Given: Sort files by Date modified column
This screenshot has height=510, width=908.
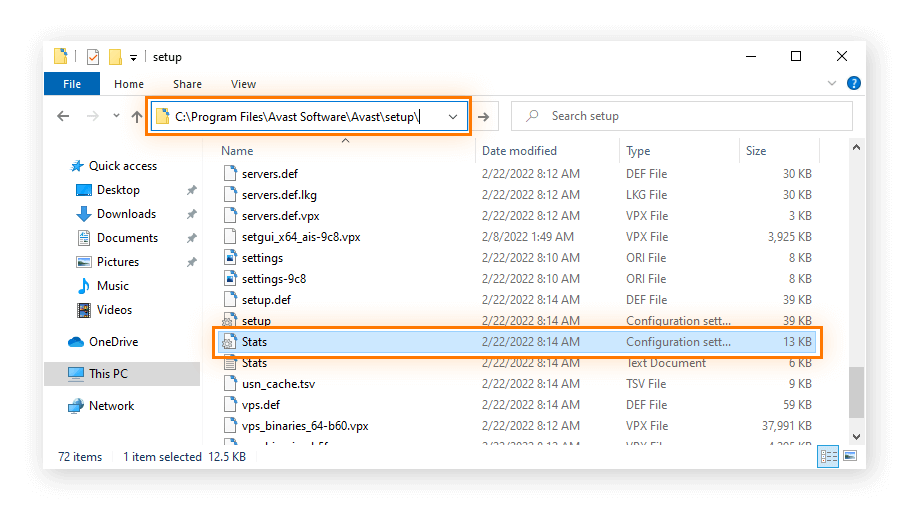Looking at the screenshot, I should 519,151.
